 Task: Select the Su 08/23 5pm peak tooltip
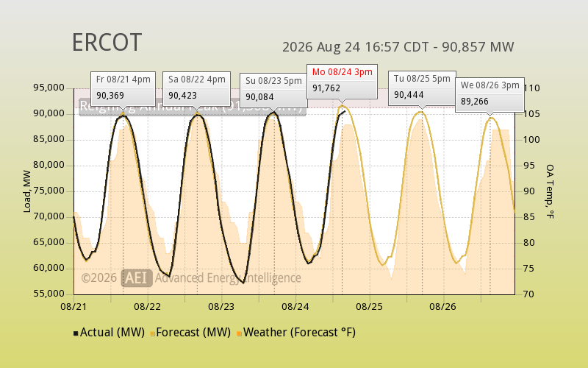(x=273, y=90)
